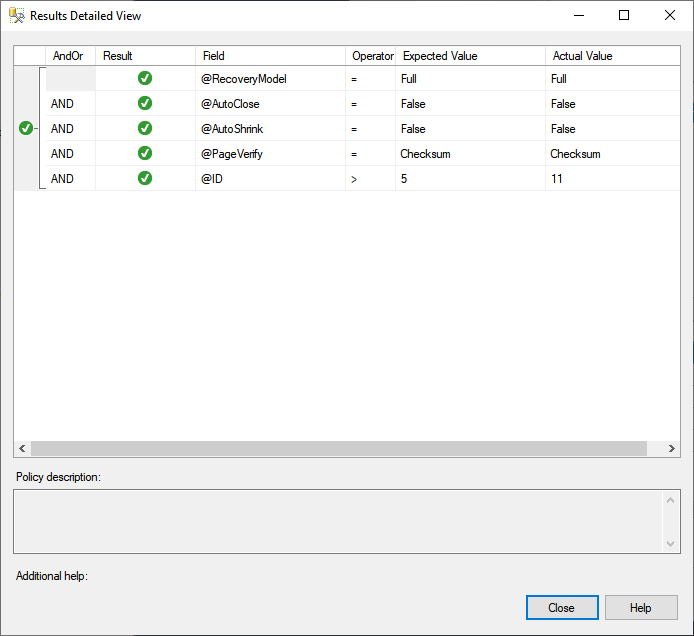The width and height of the screenshot is (694, 636).
Task: Click the green check icon in the @PageVerify row
Action: (145, 153)
